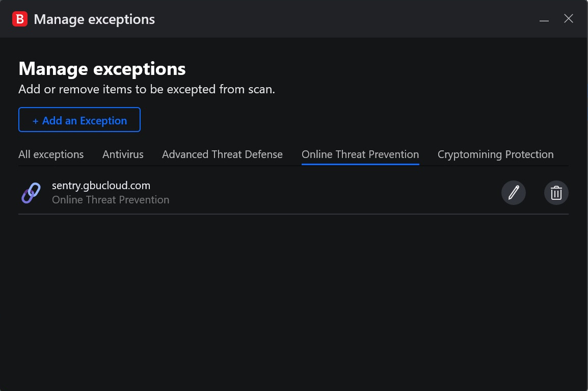
Task: Click the Online Threat Prevention tab
Action: click(x=360, y=154)
